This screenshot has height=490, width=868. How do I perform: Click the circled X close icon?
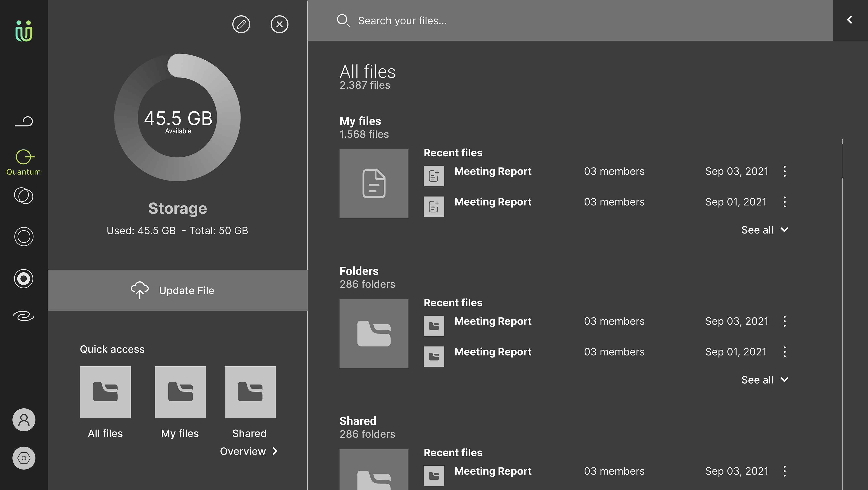coord(279,24)
